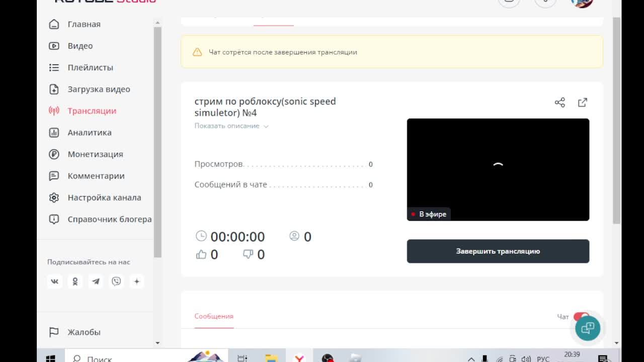Open the Viber social icon

point(116,282)
